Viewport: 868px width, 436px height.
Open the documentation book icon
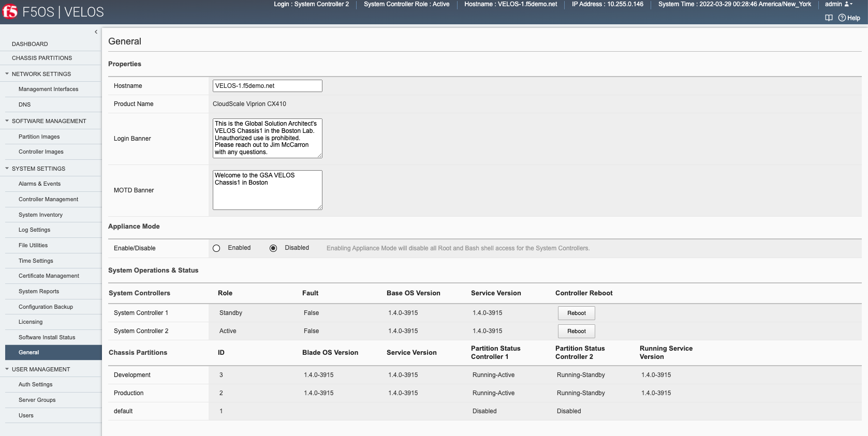(x=829, y=18)
